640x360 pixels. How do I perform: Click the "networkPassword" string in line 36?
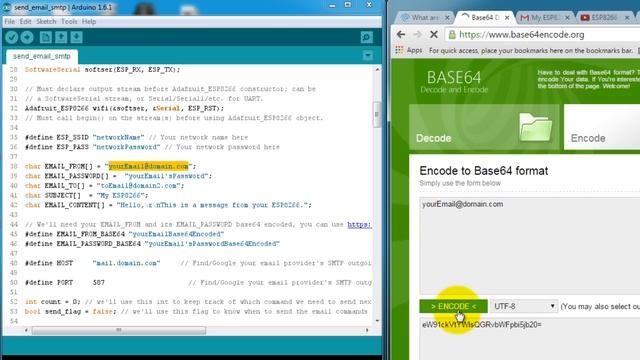127,147
